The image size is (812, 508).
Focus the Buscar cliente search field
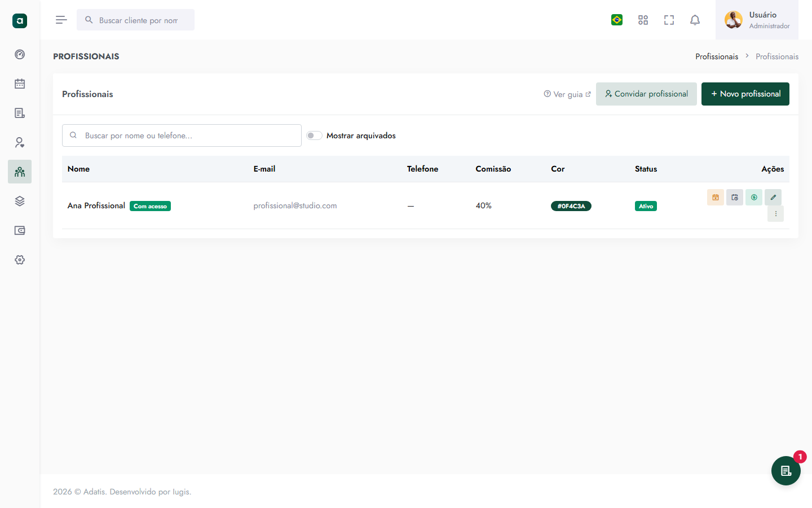point(135,20)
